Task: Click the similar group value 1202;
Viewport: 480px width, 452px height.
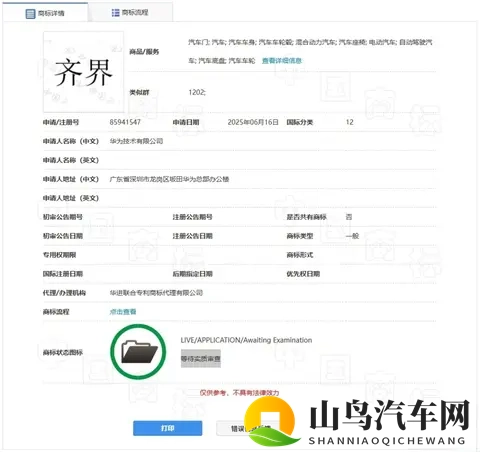Action: point(197,92)
